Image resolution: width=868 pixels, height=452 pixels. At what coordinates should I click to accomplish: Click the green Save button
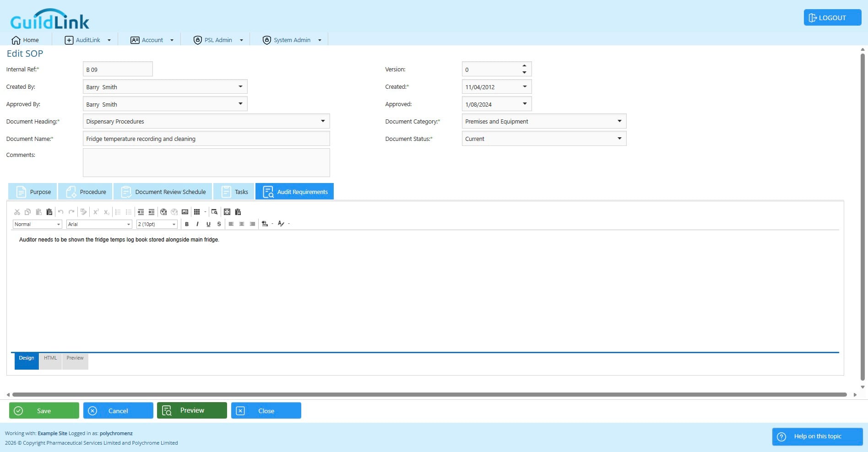pyautogui.click(x=44, y=411)
